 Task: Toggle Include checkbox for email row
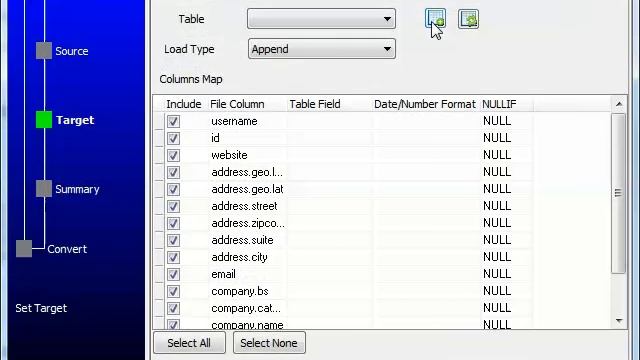click(x=173, y=274)
